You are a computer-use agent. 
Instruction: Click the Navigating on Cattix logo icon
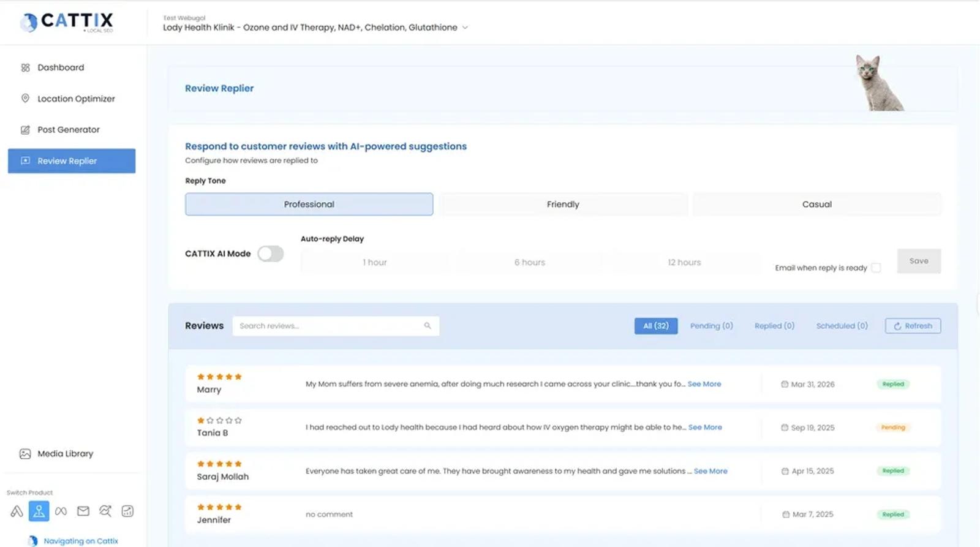coord(33,541)
